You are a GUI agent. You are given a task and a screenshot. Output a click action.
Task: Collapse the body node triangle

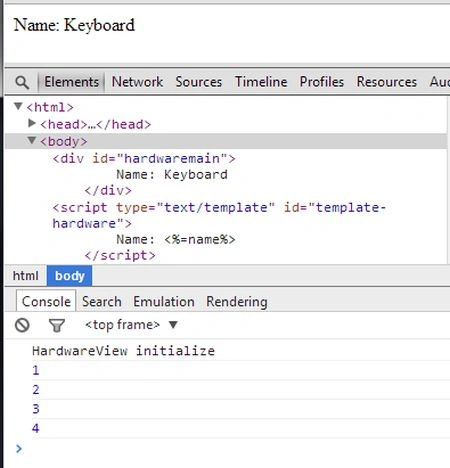32,140
